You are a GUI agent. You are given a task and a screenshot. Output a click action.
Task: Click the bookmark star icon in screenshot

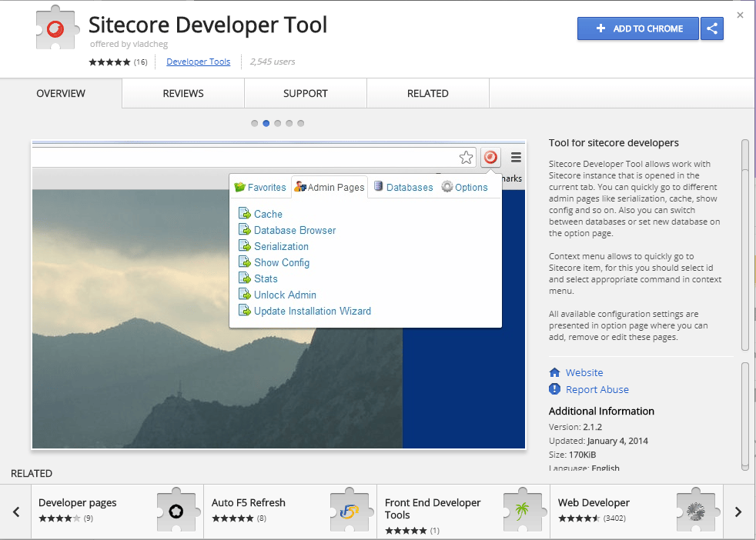[x=467, y=158]
